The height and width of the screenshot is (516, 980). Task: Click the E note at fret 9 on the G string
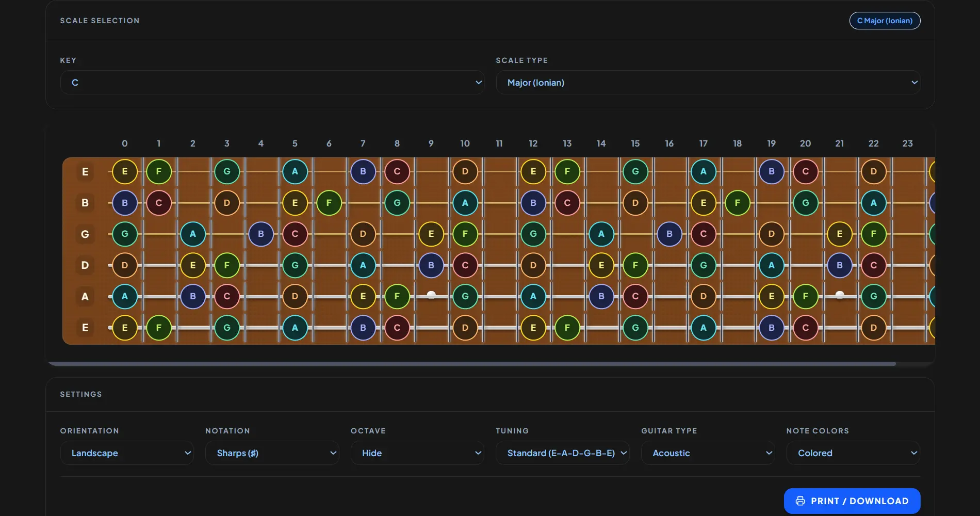[431, 234]
